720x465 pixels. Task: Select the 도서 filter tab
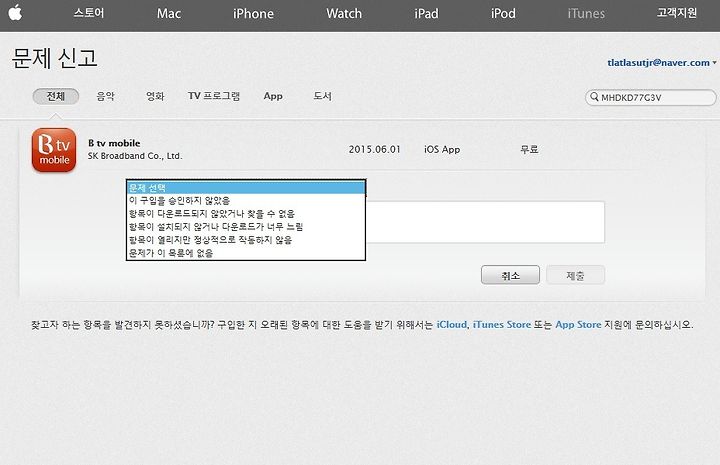[322, 96]
